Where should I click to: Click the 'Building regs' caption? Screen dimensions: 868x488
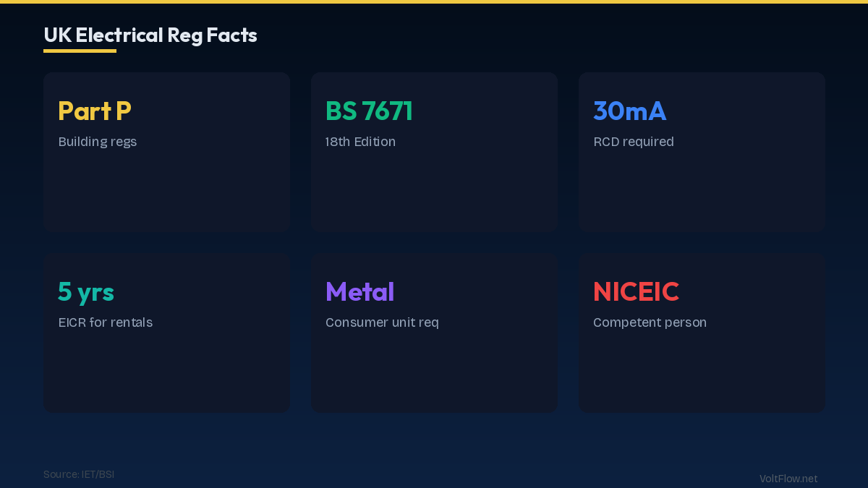pos(97,142)
